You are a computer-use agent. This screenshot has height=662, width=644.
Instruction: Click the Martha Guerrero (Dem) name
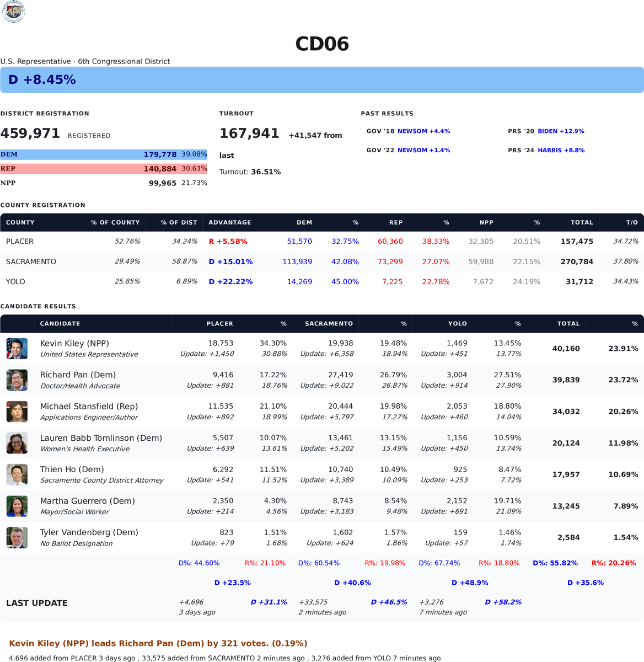pos(87,501)
